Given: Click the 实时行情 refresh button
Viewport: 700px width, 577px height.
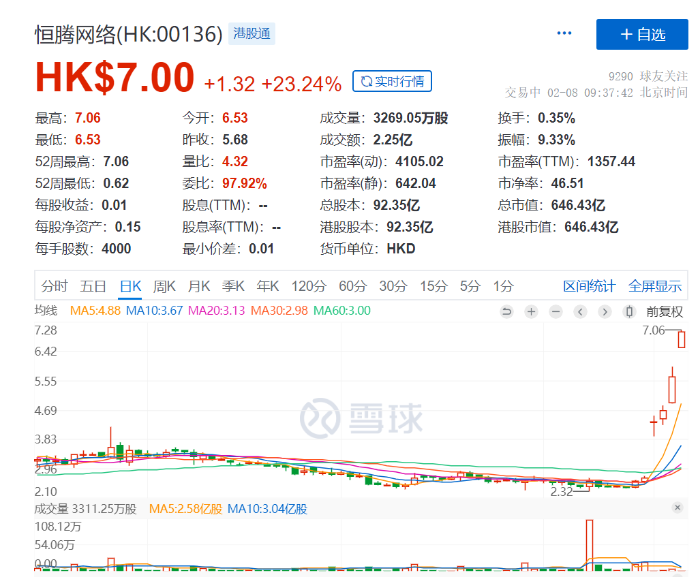Looking at the screenshot, I should [x=392, y=81].
